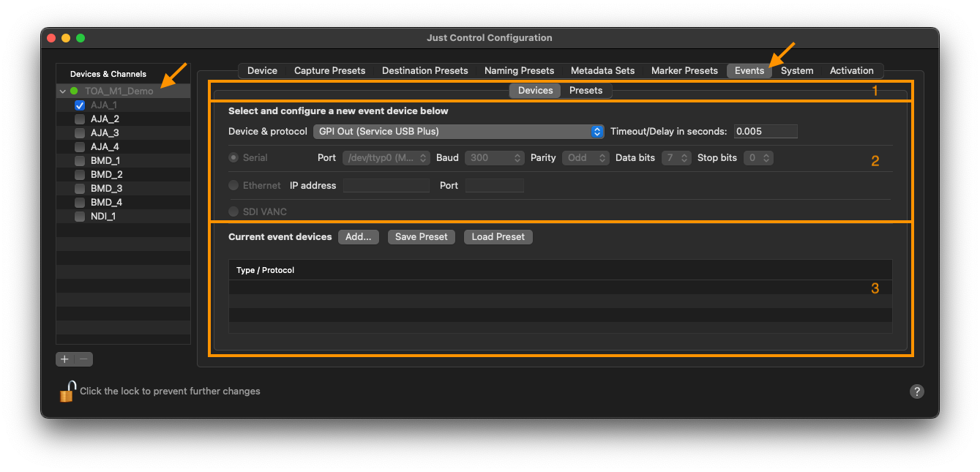Switch to the Destination Presets tab
Screen dimensions: 980x472
point(425,71)
